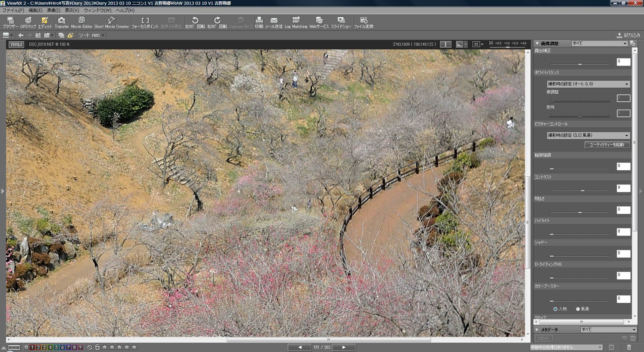Image resolution: width=644 pixels, height=352 pixels.
Task: Open ファイル(F) menu
Action: coord(13,10)
